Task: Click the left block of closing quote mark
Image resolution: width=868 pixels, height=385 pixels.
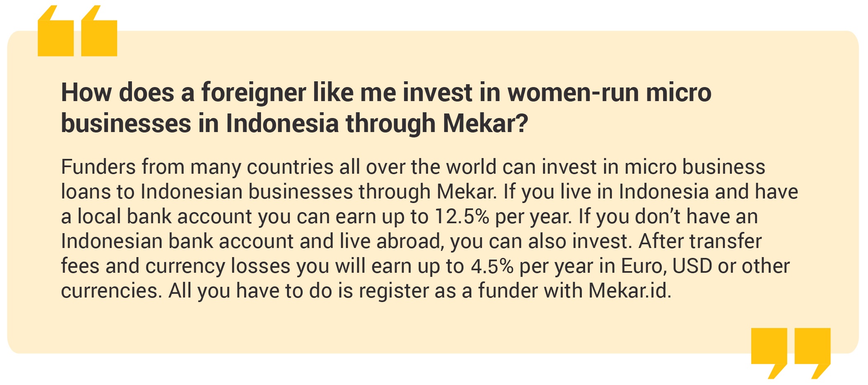Action: click(x=769, y=353)
